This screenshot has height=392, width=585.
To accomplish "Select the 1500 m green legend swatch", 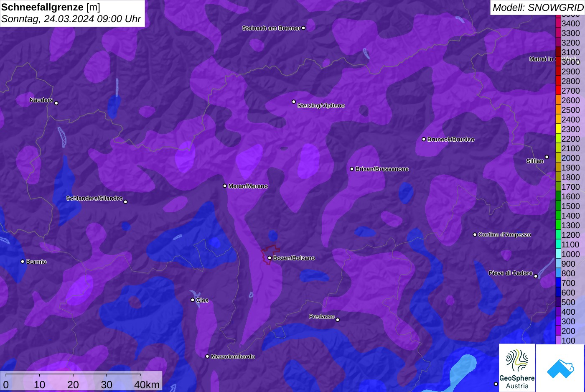I will point(558,206).
